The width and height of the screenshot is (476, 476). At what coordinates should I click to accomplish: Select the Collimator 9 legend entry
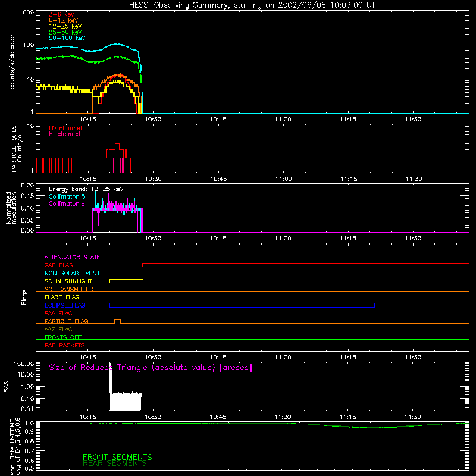(67, 203)
